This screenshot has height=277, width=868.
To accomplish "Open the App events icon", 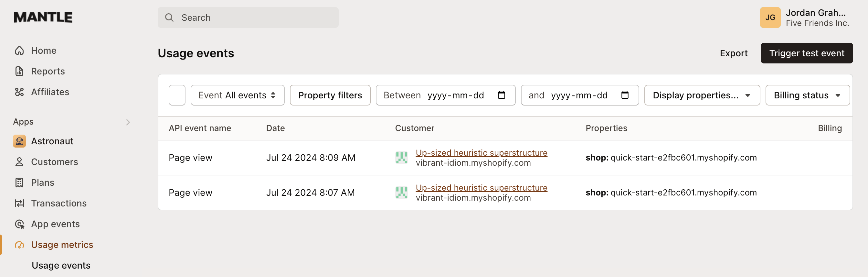I will 19,224.
